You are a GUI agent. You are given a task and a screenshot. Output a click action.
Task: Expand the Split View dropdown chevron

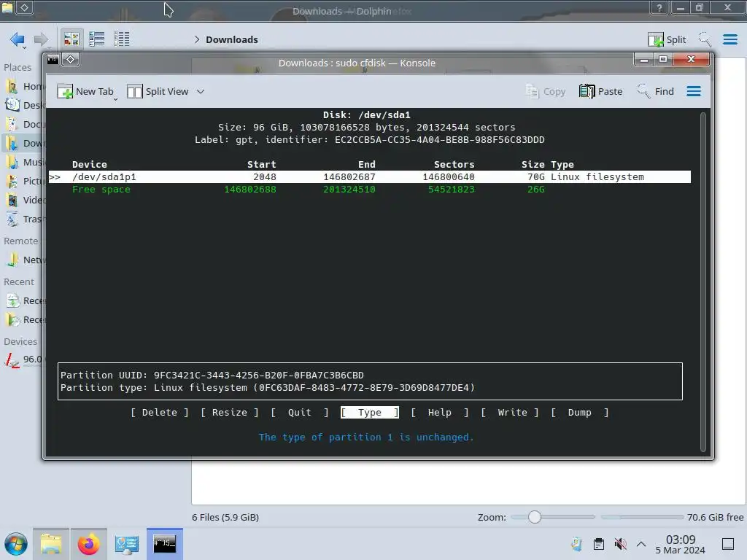201,91
